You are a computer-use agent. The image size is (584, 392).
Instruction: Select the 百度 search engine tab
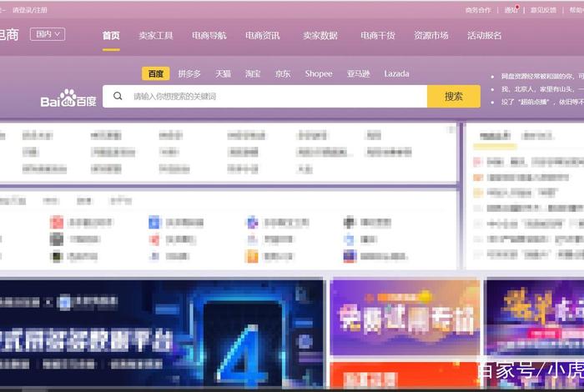(156, 73)
